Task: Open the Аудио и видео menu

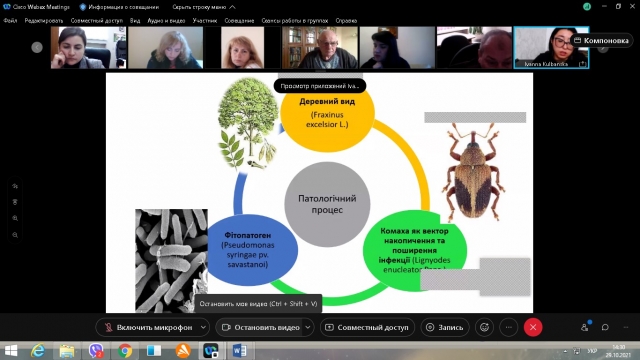Action: [x=166, y=20]
